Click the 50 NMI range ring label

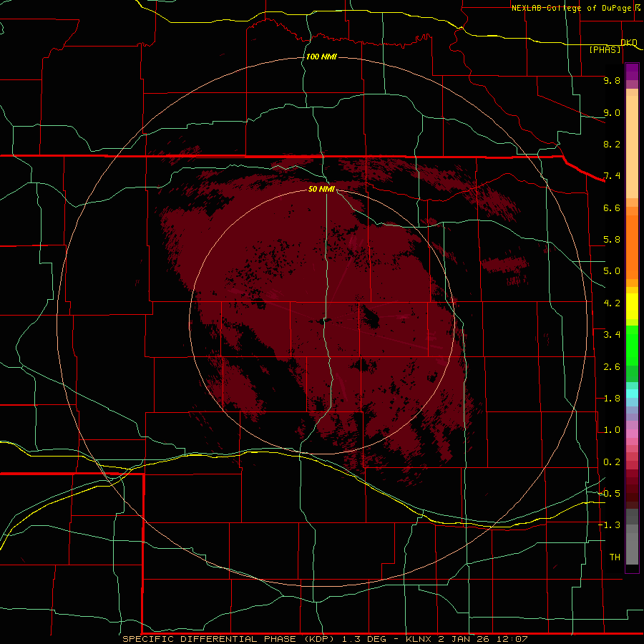click(321, 189)
